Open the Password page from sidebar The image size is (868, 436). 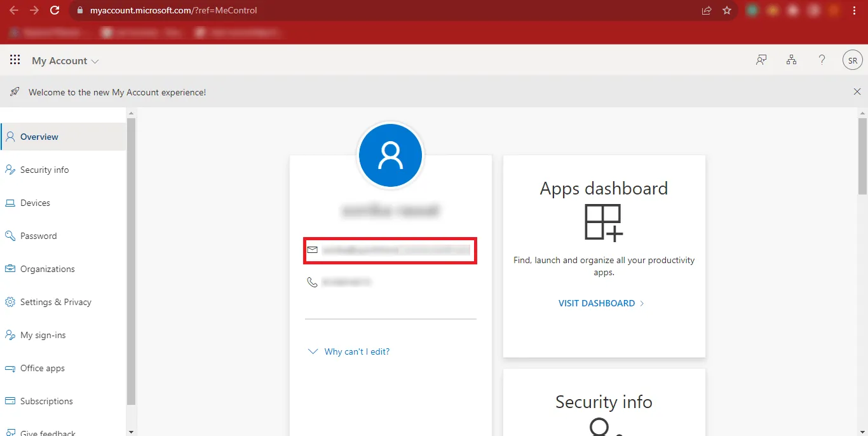click(38, 236)
